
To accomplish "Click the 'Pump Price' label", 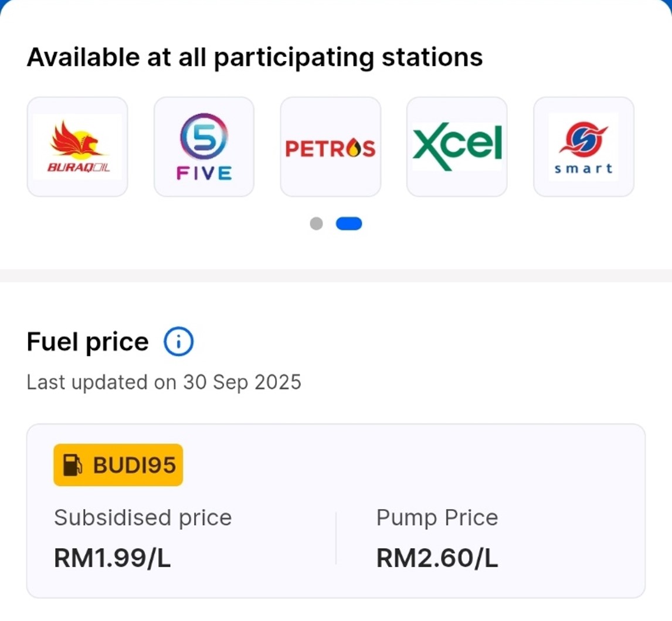I will click(x=437, y=518).
